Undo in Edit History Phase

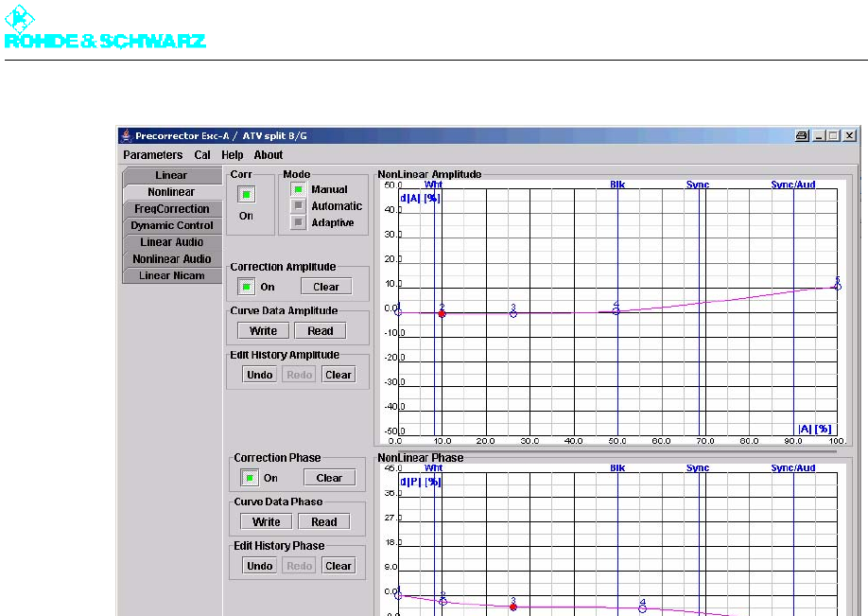260,566
